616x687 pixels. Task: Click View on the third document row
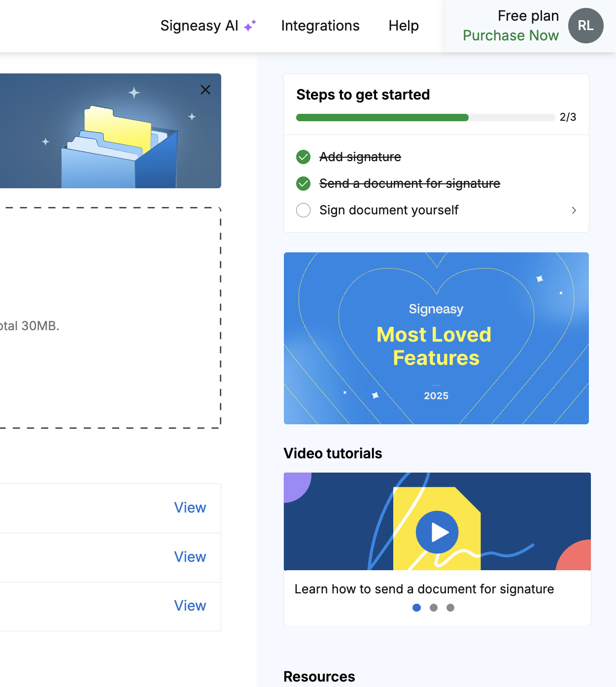(190, 606)
